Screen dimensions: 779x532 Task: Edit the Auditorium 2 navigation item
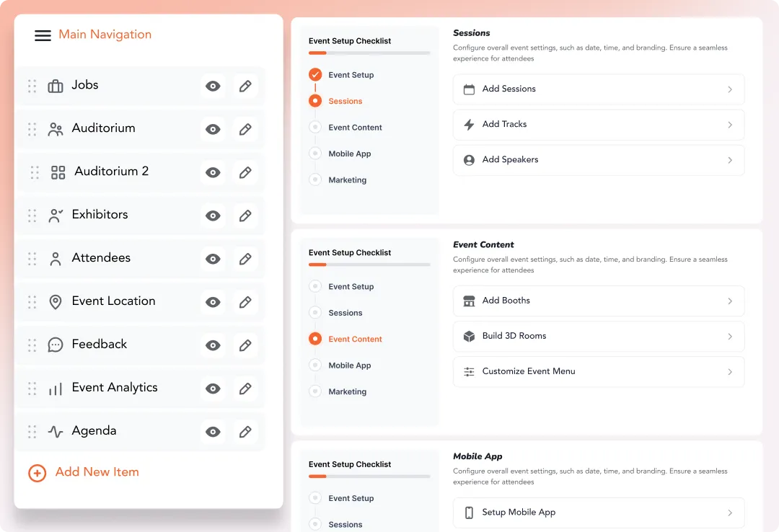click(245, 173)
